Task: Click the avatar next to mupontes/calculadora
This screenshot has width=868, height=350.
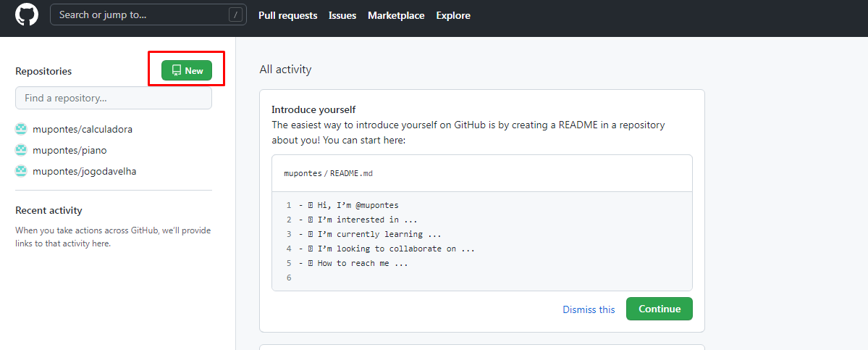Action: point(21,130)
